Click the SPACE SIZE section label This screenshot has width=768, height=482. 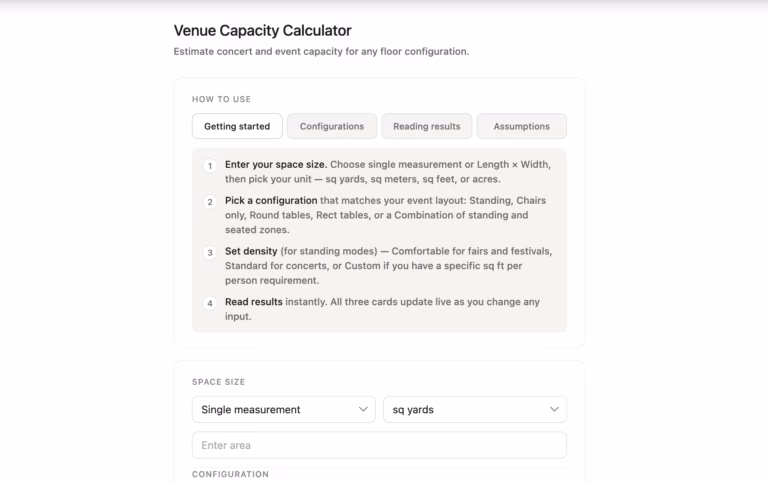click(218, 382)
